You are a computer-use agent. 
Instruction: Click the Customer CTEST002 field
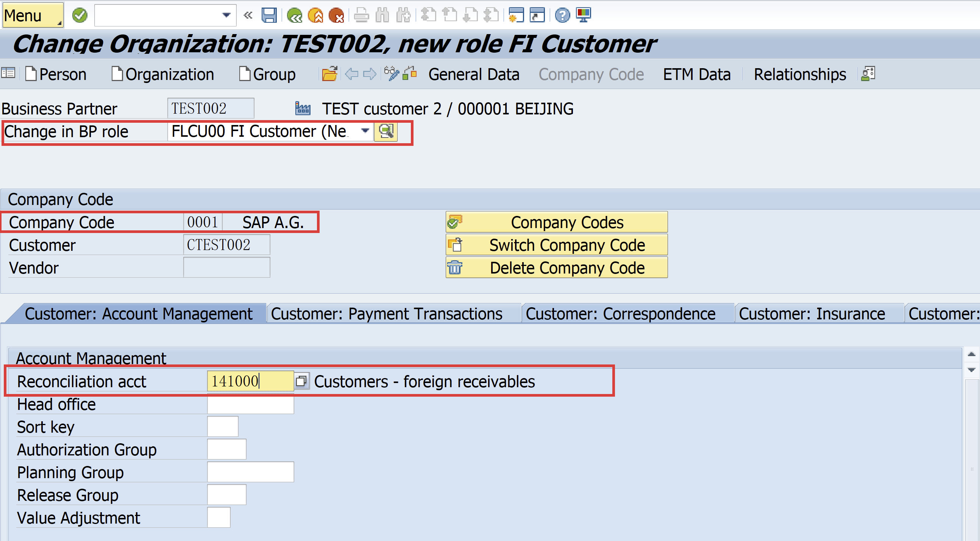[x=226, y=244]
